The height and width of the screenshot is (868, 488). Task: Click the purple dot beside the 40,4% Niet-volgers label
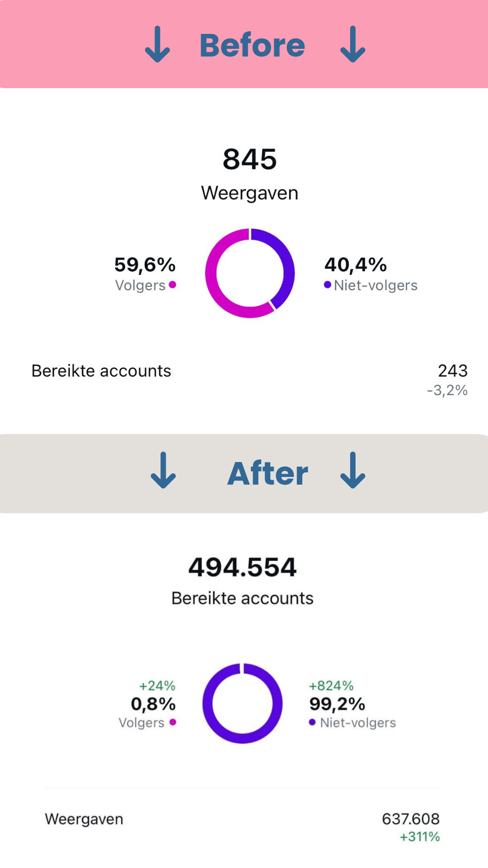click(x=328, y=285)
